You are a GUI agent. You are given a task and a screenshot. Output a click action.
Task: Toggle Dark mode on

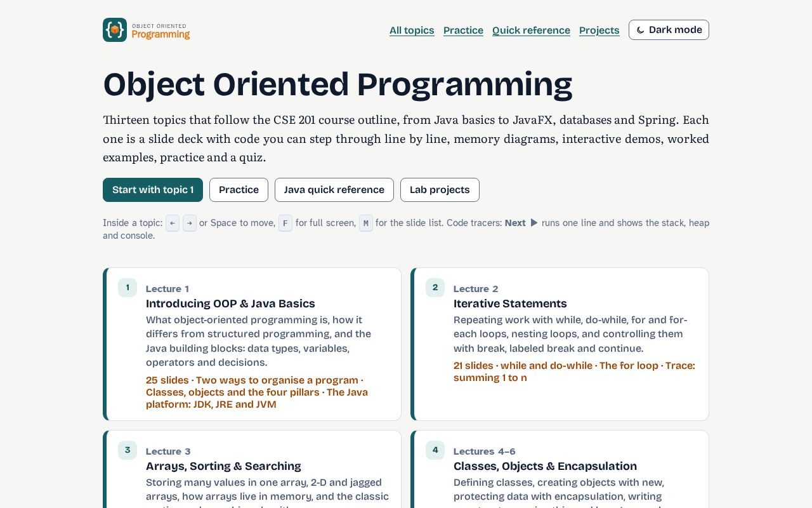coord(669,30)
